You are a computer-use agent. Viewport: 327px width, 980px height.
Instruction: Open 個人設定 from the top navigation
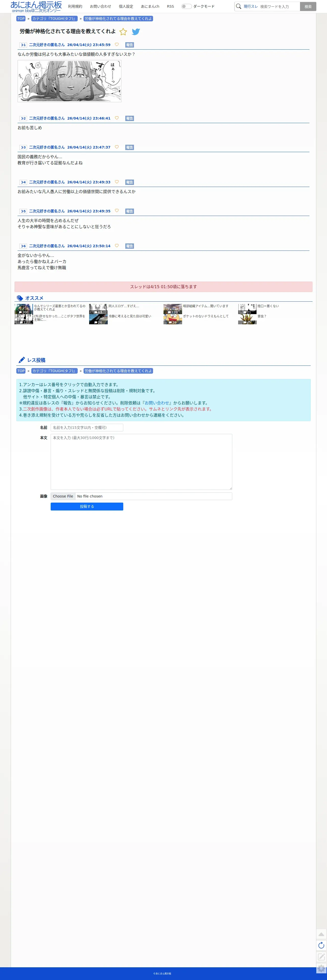[x=126, y=6]
